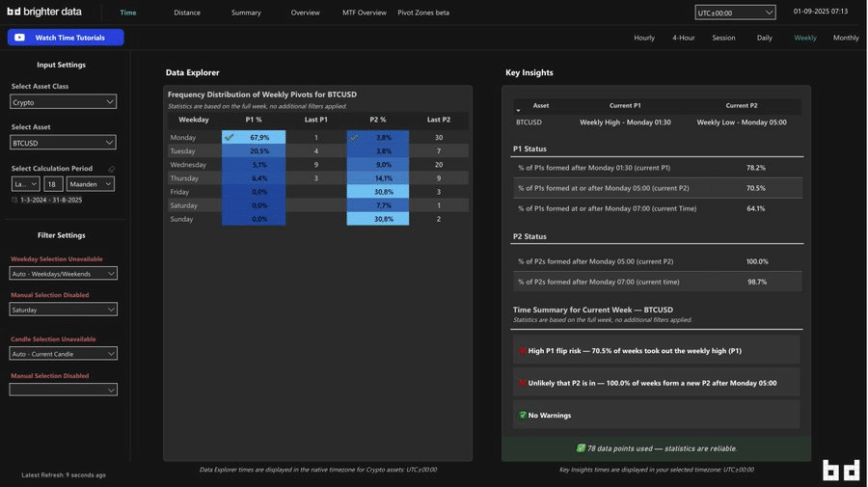This screenshot has width=868, height=487.
Task: Switch to the Distance tab
Action: pos(187,13)
